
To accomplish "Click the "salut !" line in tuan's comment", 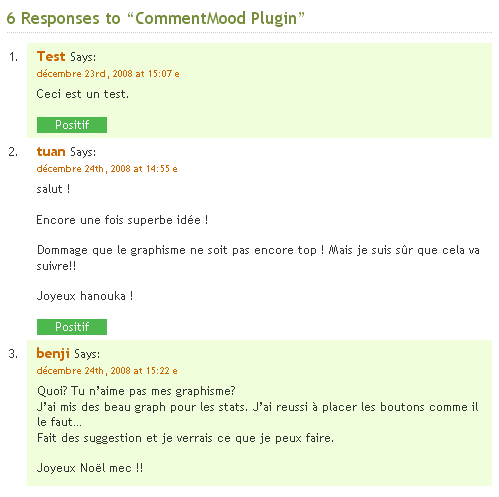I will 53,189.
